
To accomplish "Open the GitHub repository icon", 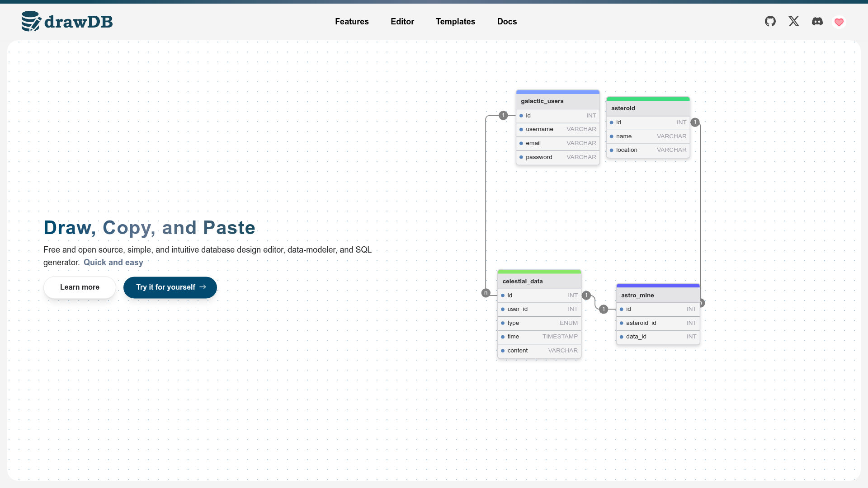I will click(x=770, y=21).
